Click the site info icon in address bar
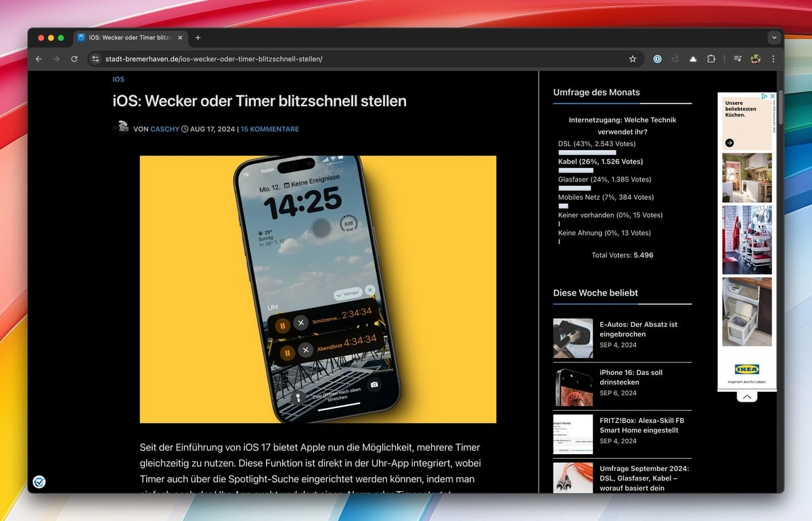 95,59
